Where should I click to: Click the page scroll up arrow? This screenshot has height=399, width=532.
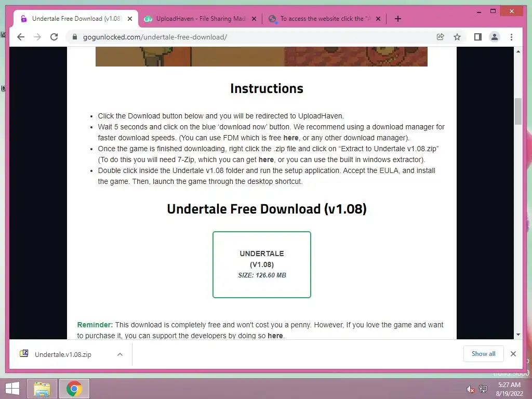click(518, 51)
